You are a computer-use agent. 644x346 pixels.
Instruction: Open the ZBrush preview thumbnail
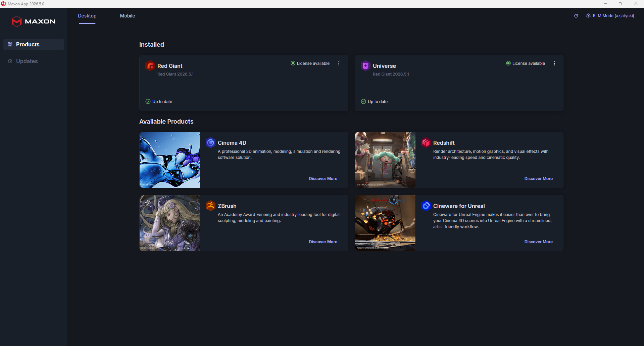coord(170,223)
